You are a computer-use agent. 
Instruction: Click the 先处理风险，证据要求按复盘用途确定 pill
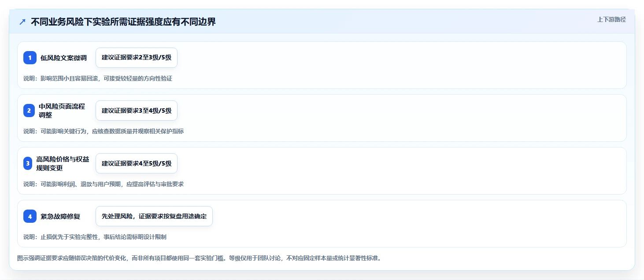(x=154, y=216)
